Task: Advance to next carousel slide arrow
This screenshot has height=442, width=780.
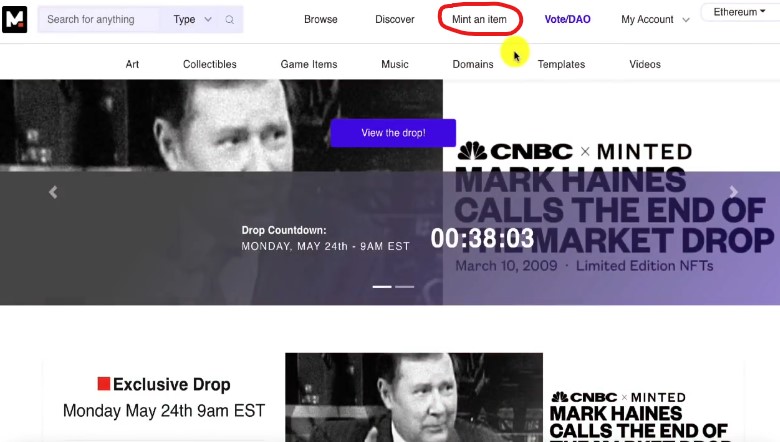Action: pos(733,193)
